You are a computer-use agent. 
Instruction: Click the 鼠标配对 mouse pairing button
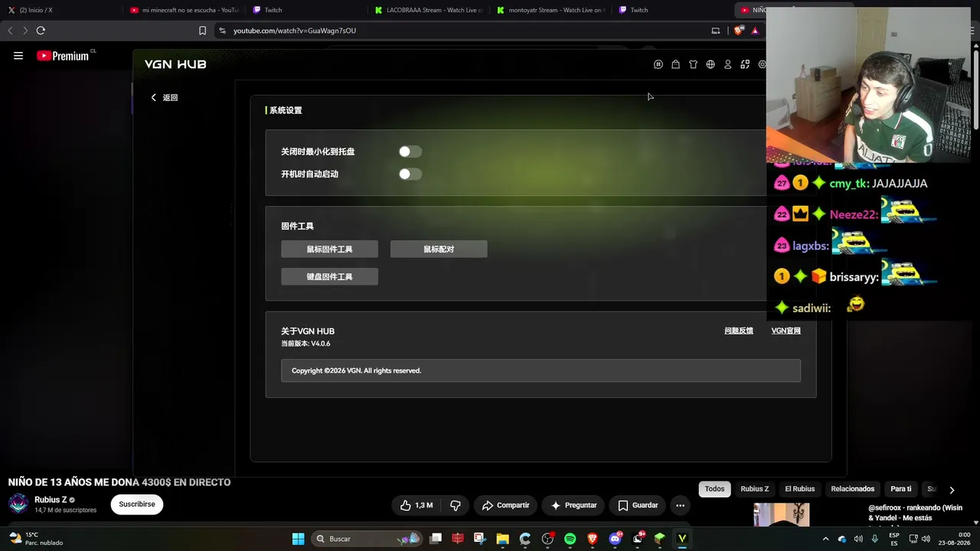[x=439, y=249]
